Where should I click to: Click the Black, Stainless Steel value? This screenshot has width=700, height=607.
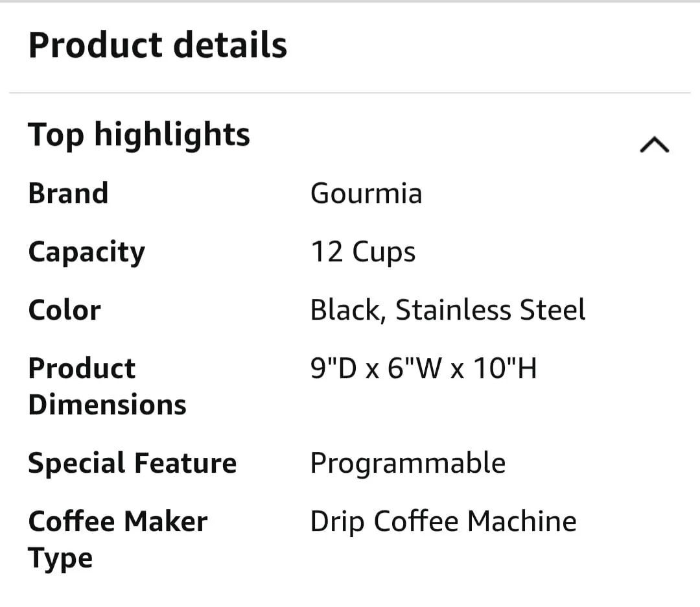point(448,310)
